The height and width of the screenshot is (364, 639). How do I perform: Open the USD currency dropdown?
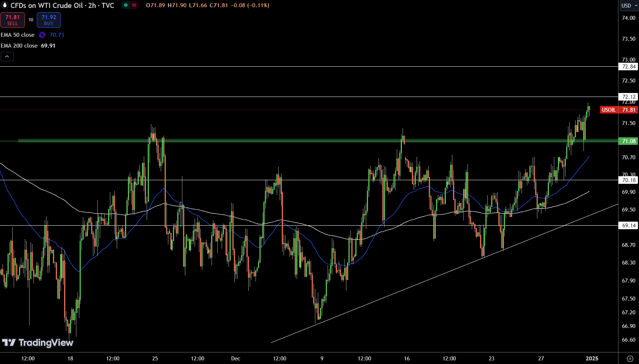point(629,5)
